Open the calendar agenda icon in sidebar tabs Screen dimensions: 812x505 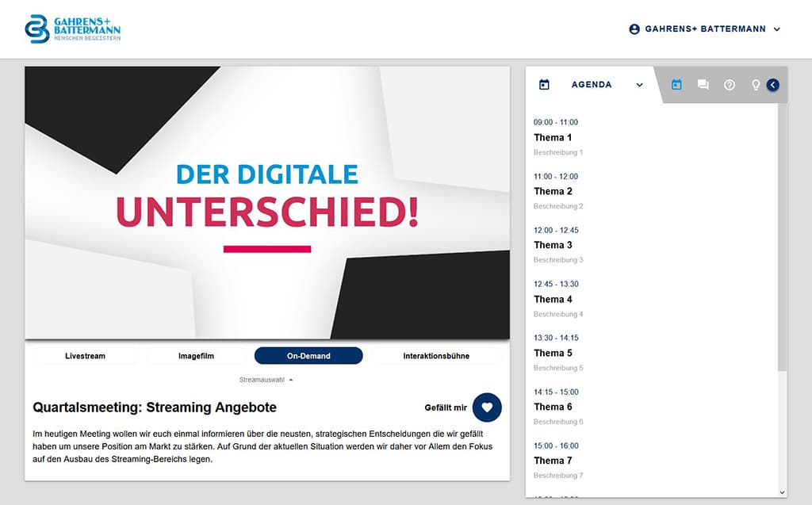click(676, 85)
